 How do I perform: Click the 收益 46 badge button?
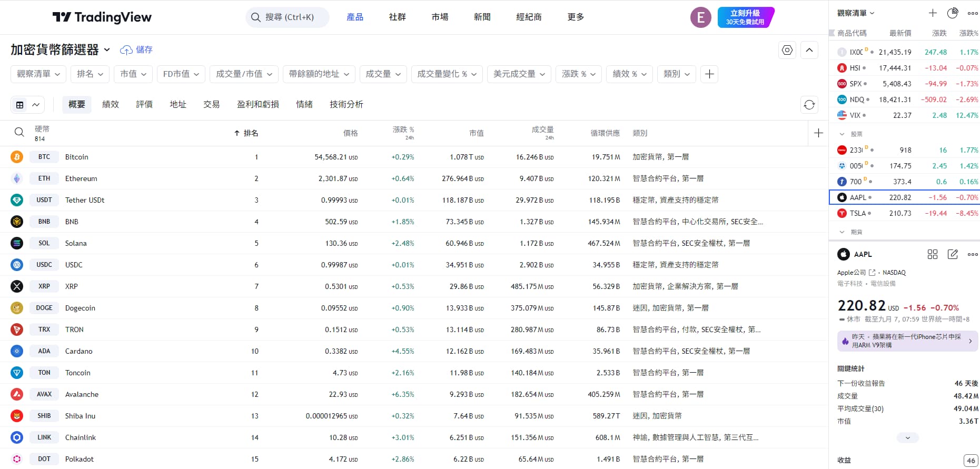(971, 461)
